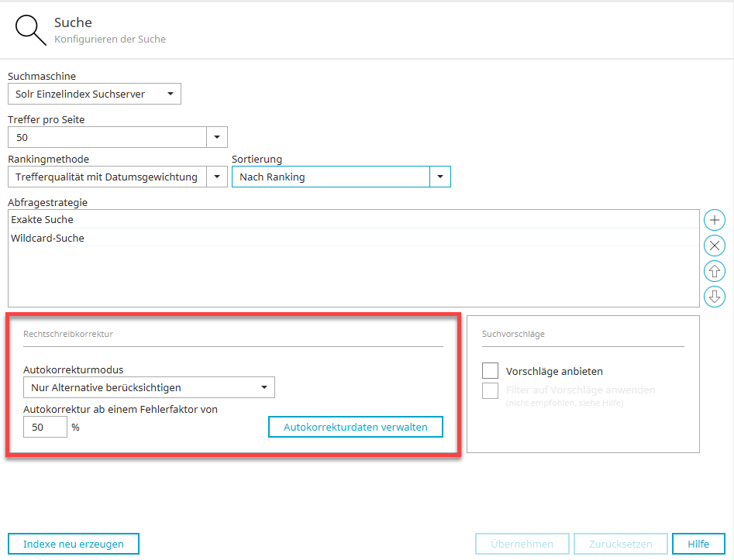Enable the 'Vorschläge anbieten' checkbox
Image resolution: width=734 pixels, height=560 pixels.
490,371
